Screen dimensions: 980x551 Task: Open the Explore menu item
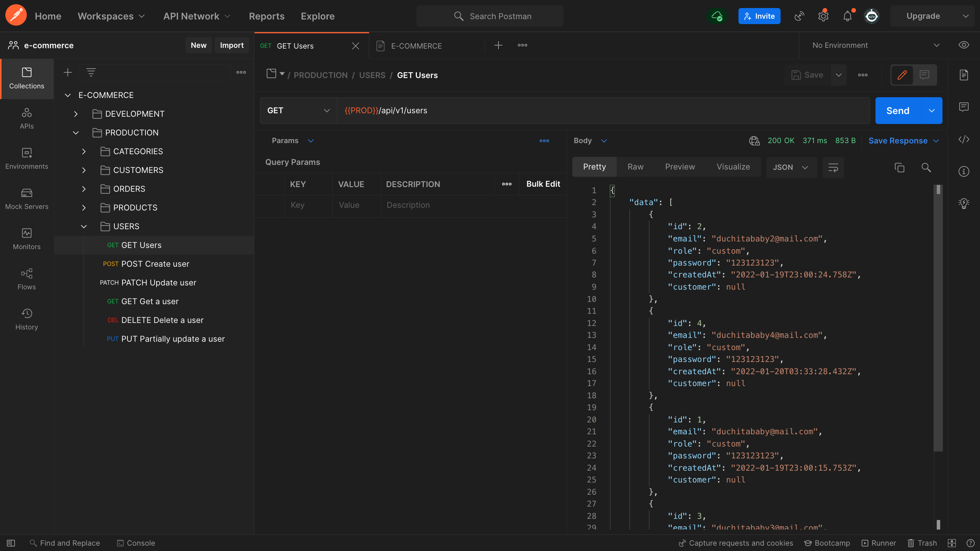point(317,16)
